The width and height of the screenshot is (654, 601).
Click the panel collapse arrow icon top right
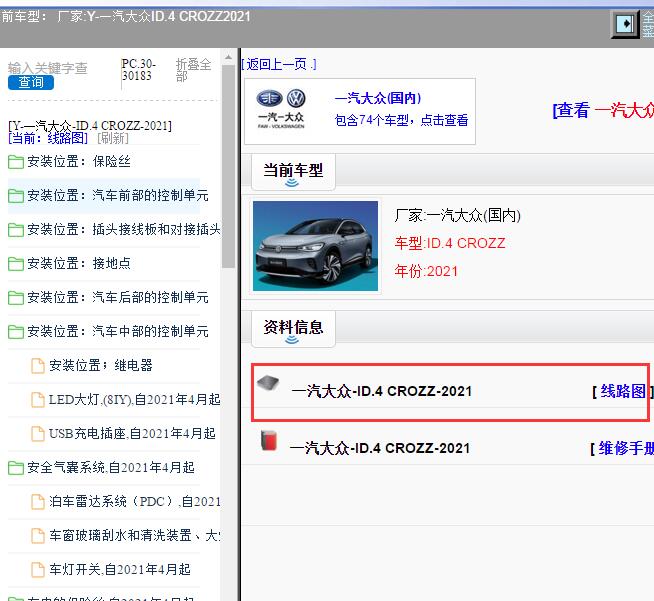(625, 24)
